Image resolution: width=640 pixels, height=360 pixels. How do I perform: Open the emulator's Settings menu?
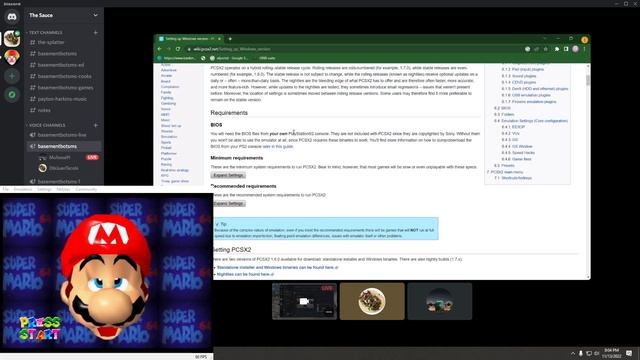[44, 189]
